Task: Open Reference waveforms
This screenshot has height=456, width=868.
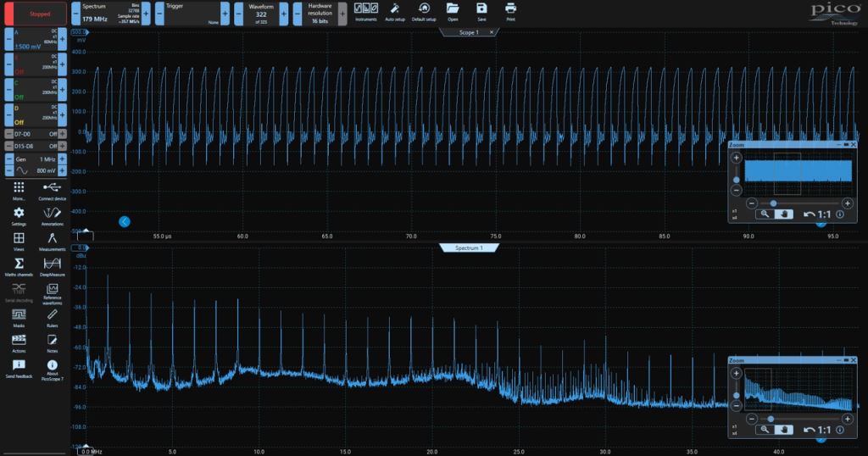Action: point(52,294)
